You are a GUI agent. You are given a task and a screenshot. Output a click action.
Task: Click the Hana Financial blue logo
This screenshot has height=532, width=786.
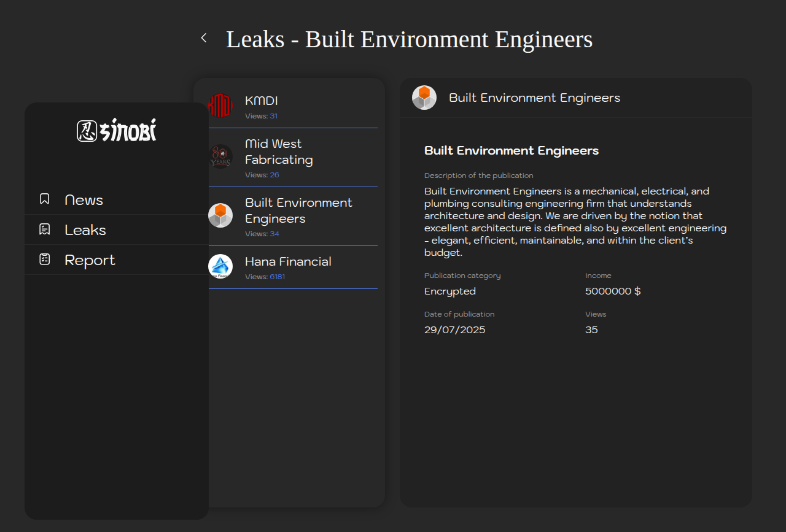[x=220, y=266]
